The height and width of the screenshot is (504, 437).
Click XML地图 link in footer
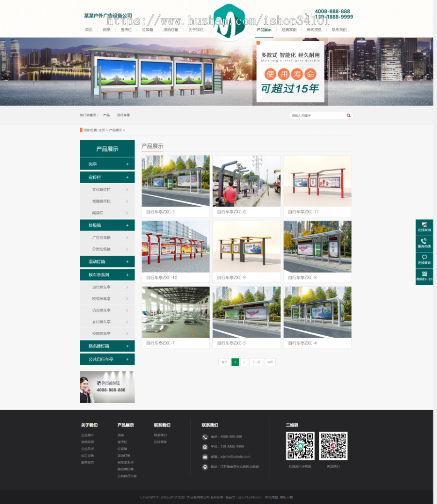point(271,497)
